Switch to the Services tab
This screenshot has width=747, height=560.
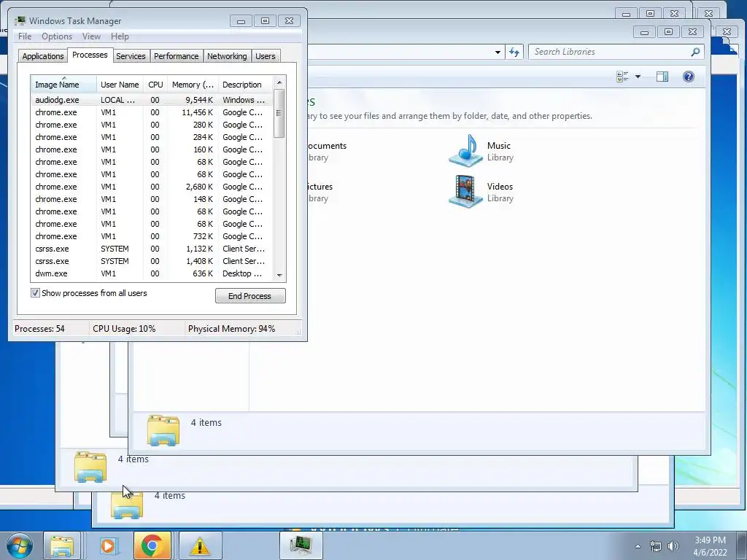pos(131,56)
